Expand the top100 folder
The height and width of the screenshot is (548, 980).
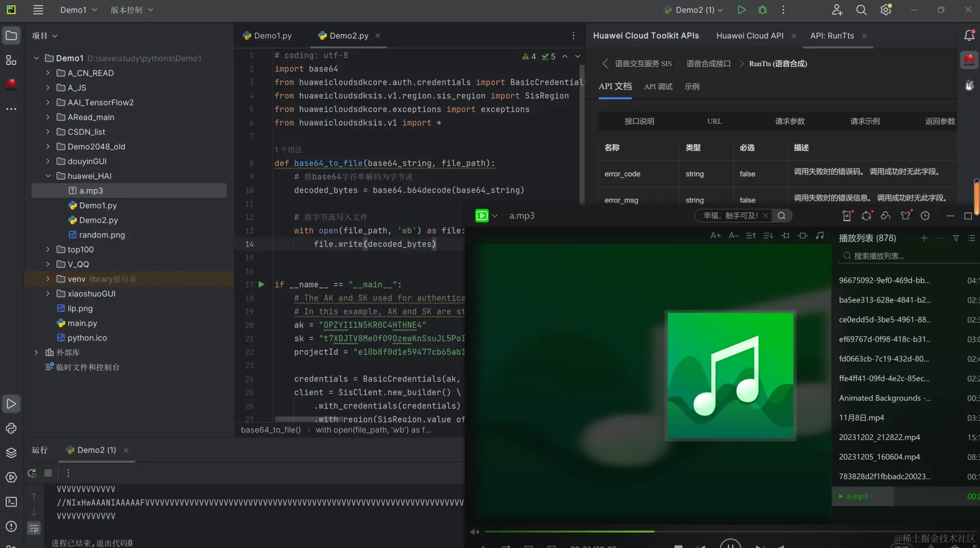click(x=48, y=250)
